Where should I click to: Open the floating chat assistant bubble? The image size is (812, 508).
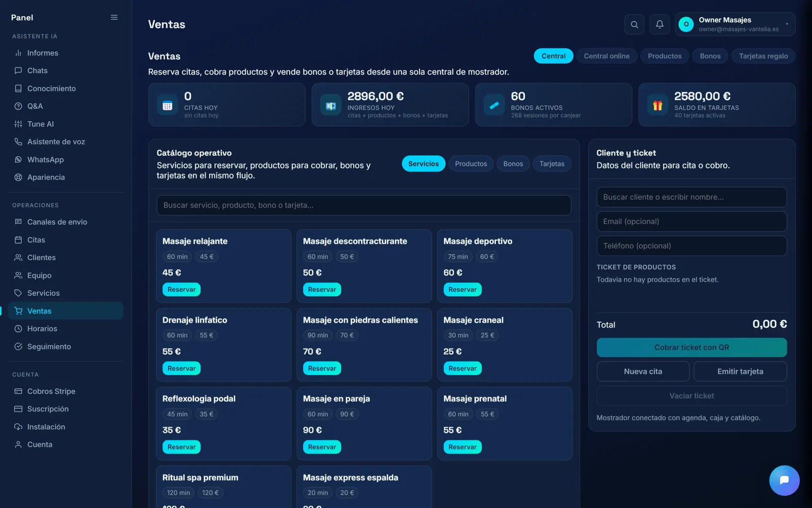click(x=784, y=480)
